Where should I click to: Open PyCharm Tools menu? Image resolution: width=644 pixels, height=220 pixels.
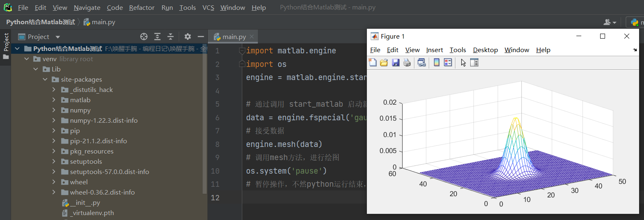(188, 7)
